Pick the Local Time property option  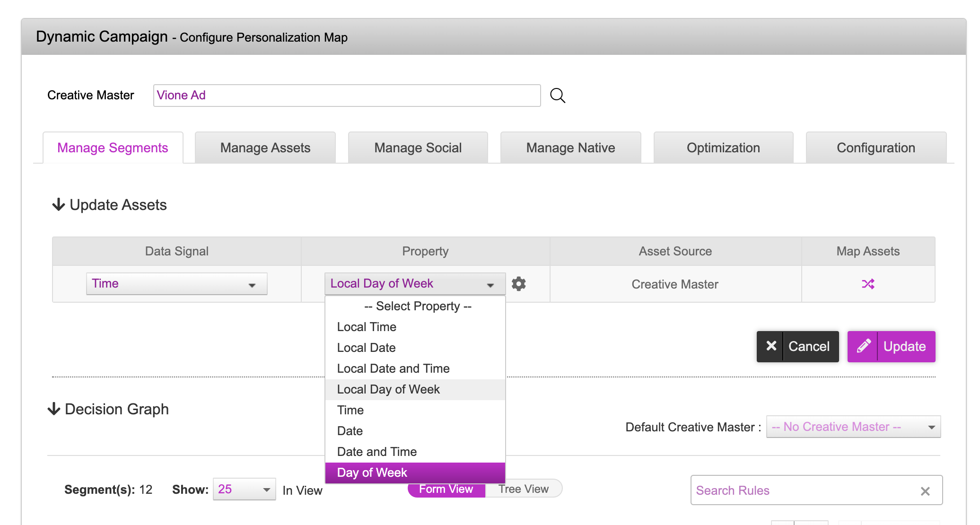[x=367, y=327]
